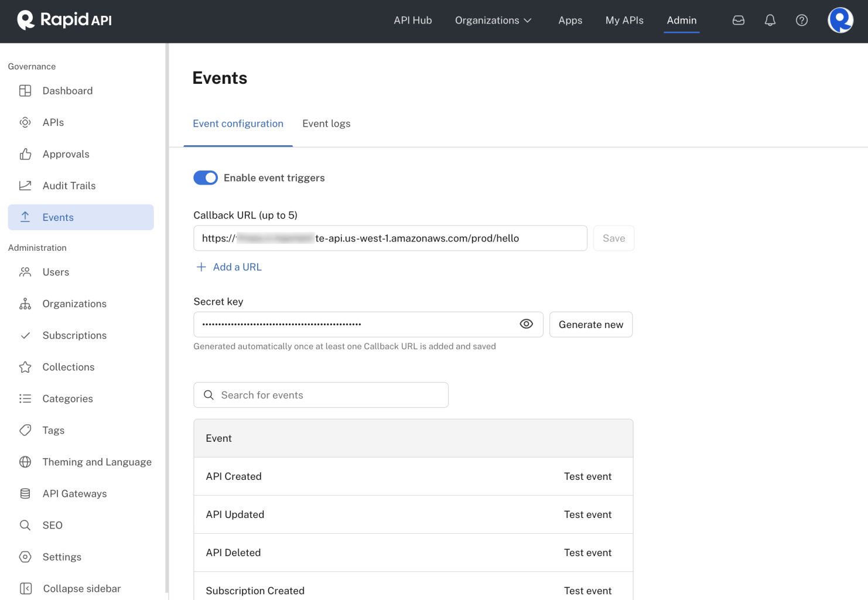The image size is (868, 600).
Task: Open Audit Trails in sidebar
Action: click(69, 186)
